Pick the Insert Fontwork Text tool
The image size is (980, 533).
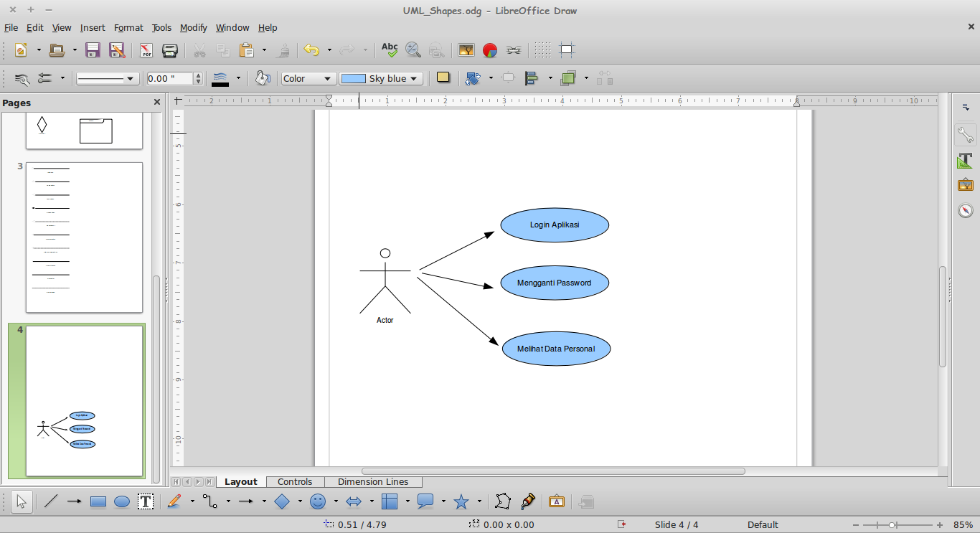[557, 501]
